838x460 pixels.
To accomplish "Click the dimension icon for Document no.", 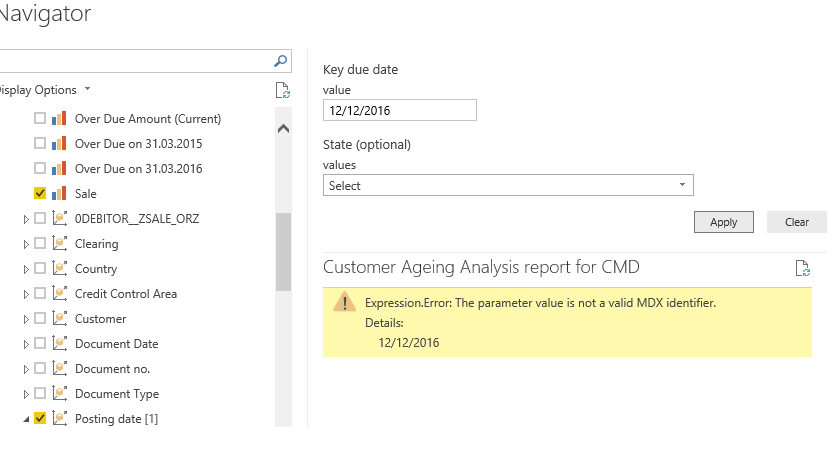I will pyautogui.click(x=59, y=369).
